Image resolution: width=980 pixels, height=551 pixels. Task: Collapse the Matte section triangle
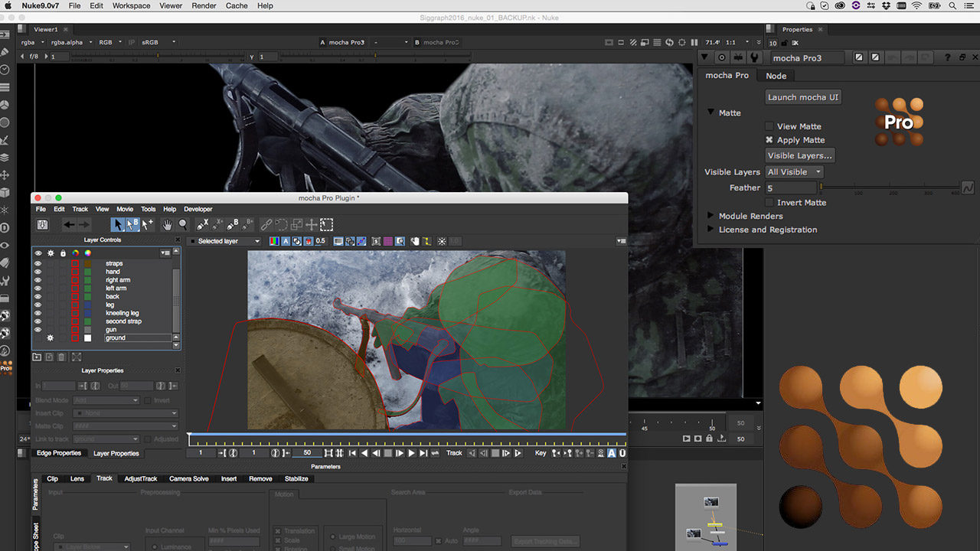tap(710, 112)
